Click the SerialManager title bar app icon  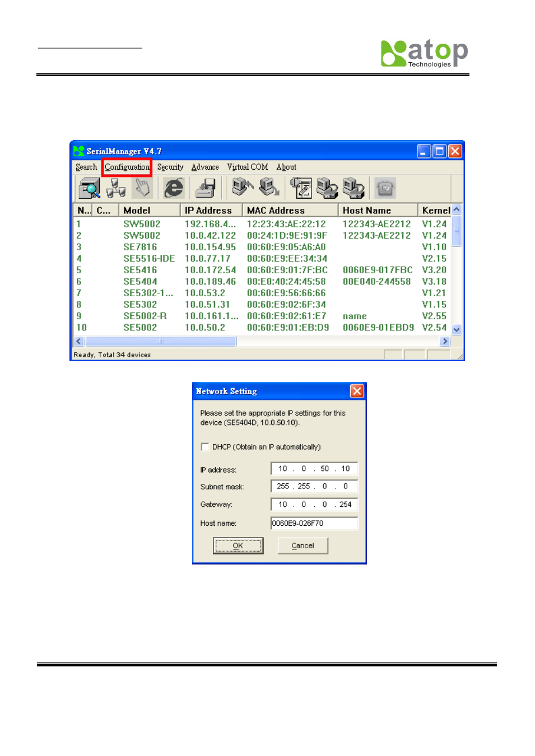[x=79, y=151]
